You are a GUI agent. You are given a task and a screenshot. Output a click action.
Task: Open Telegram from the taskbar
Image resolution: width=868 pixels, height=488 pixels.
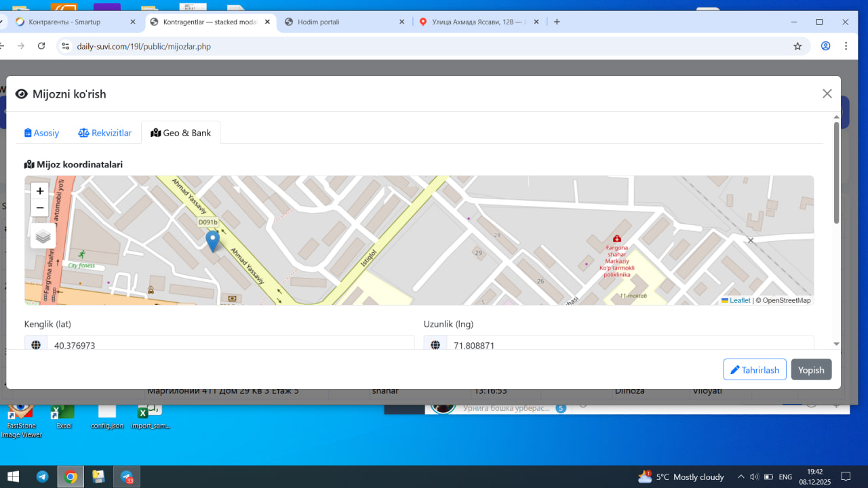(43, 476)
